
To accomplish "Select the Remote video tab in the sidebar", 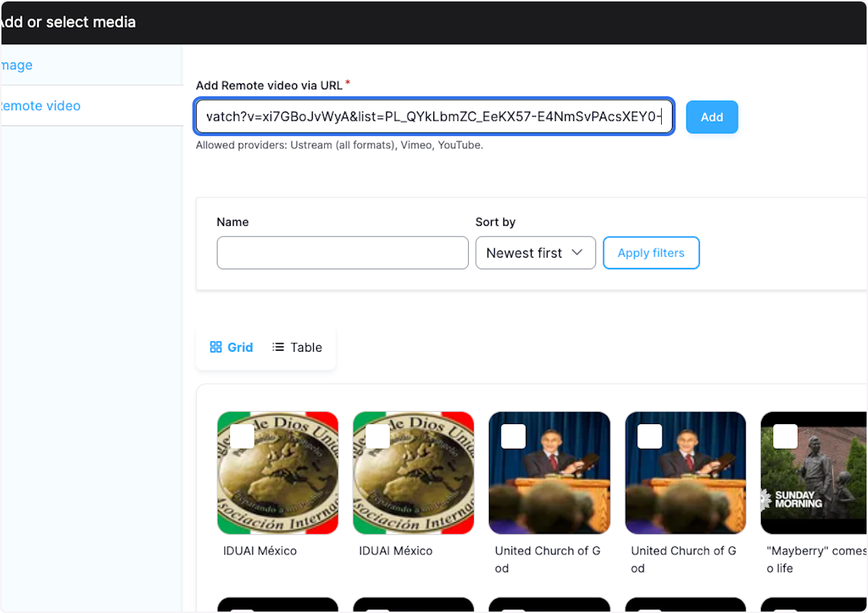I will click(x=41, y=106).
